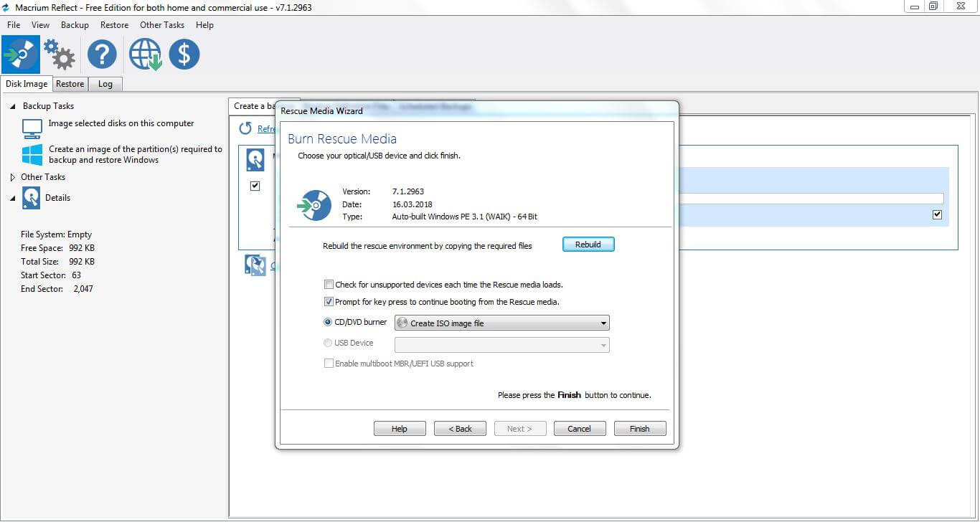
Task: Switch to the Disk Image tab
Action: pos(27,84)
